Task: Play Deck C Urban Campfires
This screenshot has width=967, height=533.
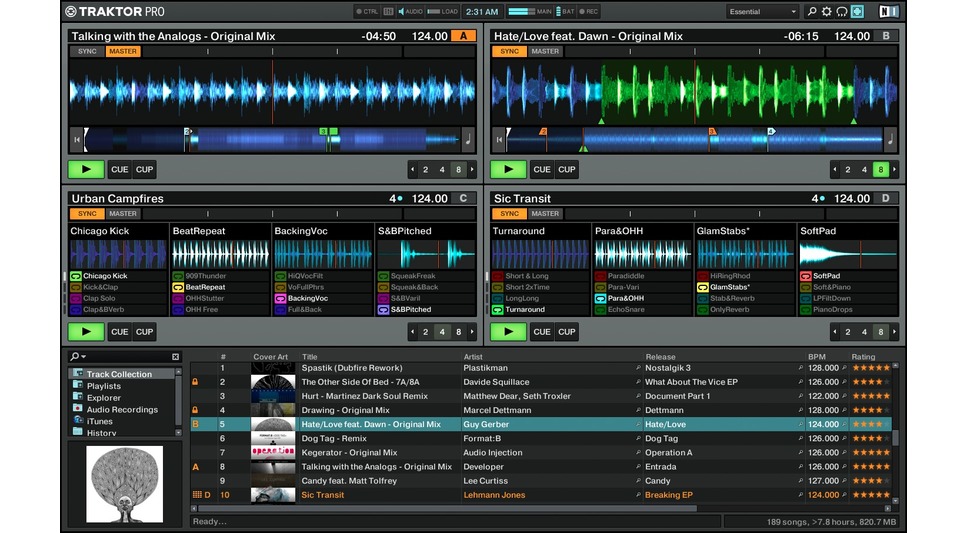Action: tap(86, 332)
